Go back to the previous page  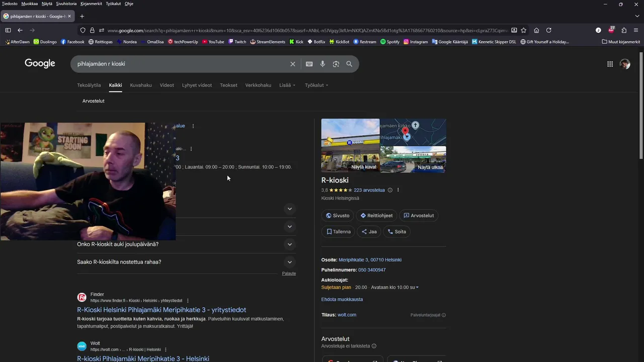(20, 30)
